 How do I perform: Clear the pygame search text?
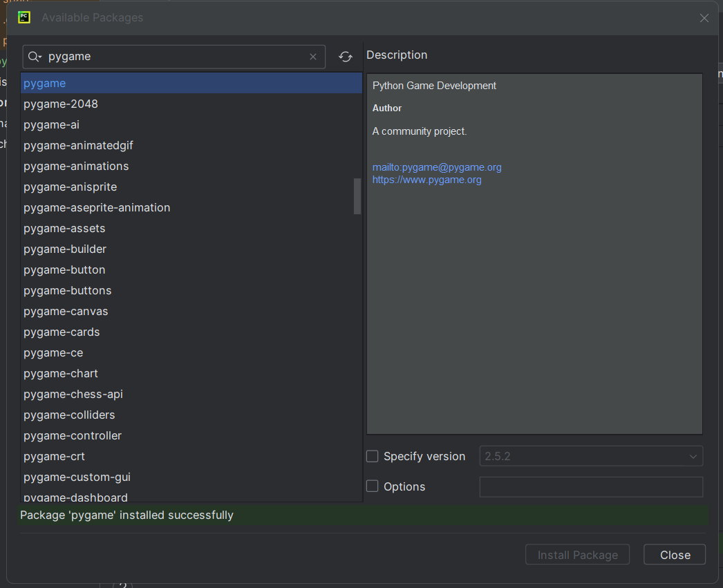pyautogui.click(x=313, y=57)
